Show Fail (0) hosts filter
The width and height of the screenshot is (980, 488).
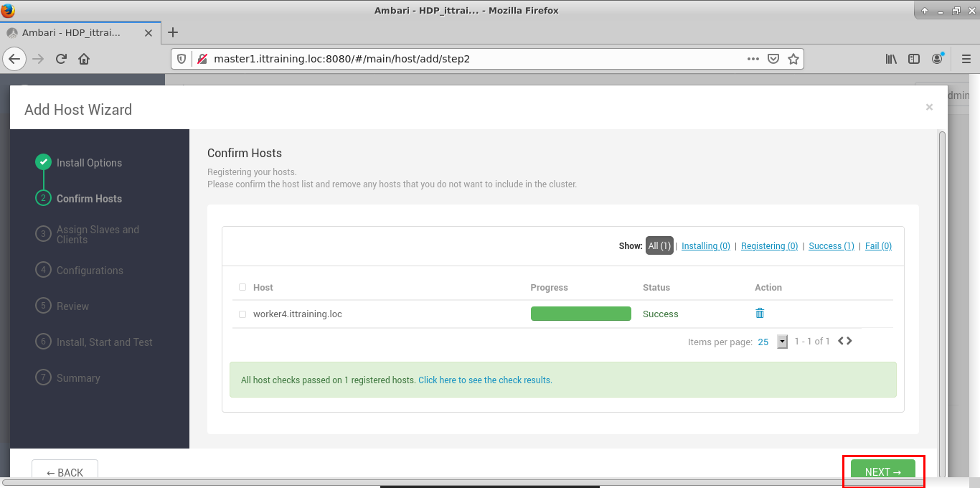(878, 246)
